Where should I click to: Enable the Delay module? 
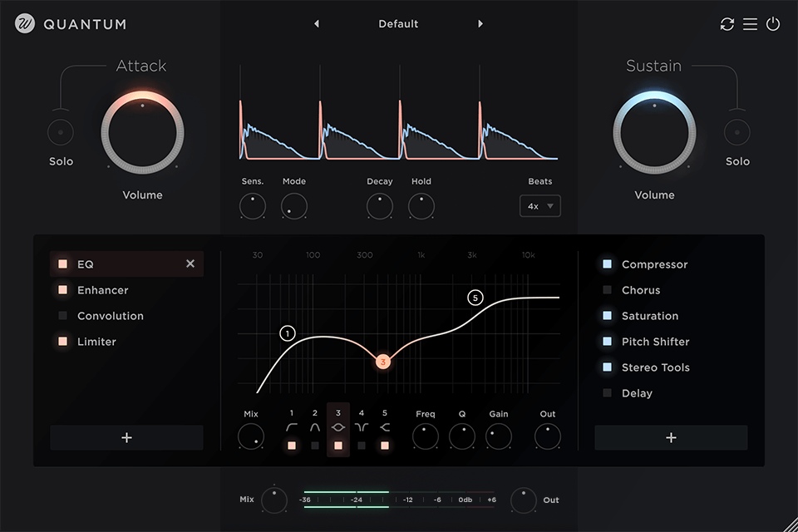click(x=606, y=393)
